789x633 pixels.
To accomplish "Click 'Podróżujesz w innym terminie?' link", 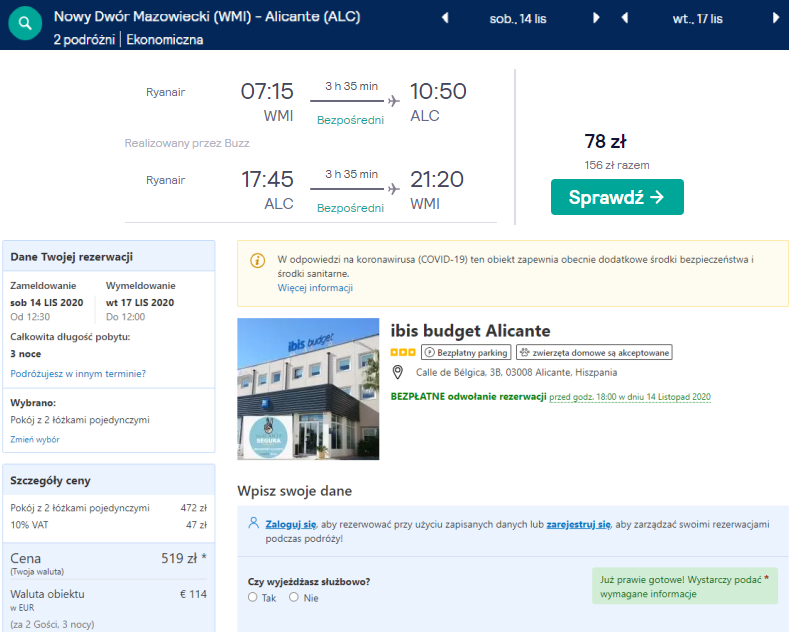I will pos(78,374).
